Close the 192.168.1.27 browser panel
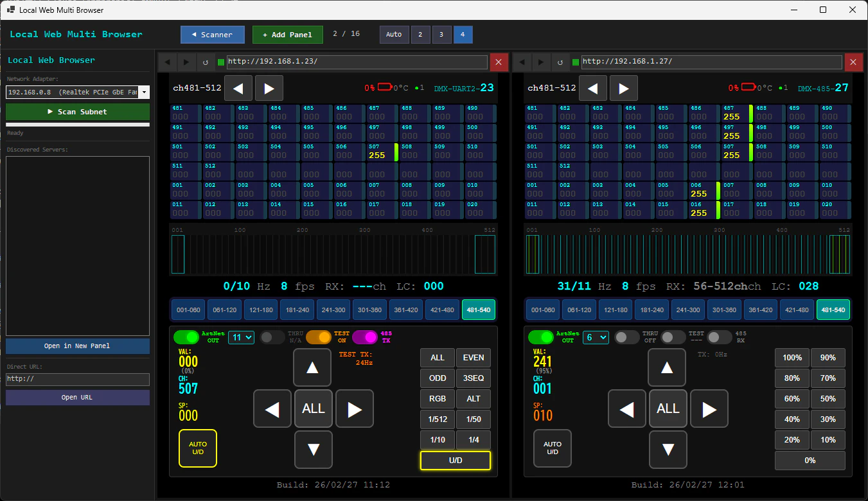The image size is (868, 501). click(x=853, y=62)
